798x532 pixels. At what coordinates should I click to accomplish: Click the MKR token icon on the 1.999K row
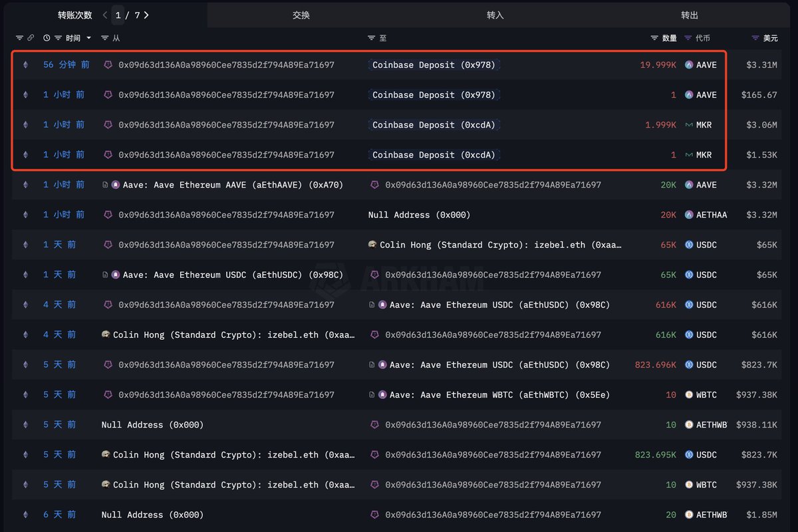(x=690, y=125)
